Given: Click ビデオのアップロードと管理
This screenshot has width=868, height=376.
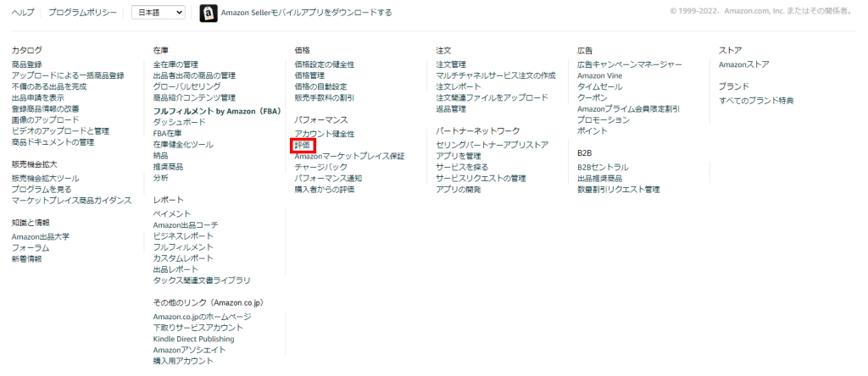Looking at the screenshot, I should point(60,131).
